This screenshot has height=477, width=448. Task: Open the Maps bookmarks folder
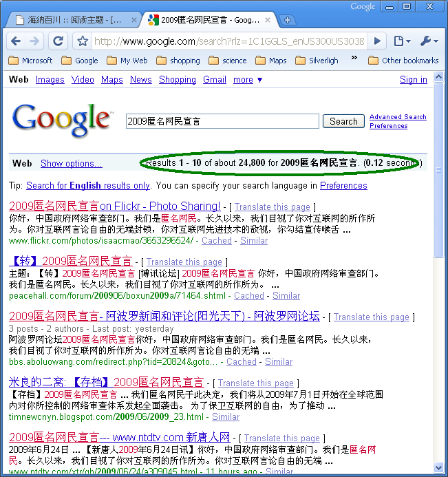click(271, 61)
